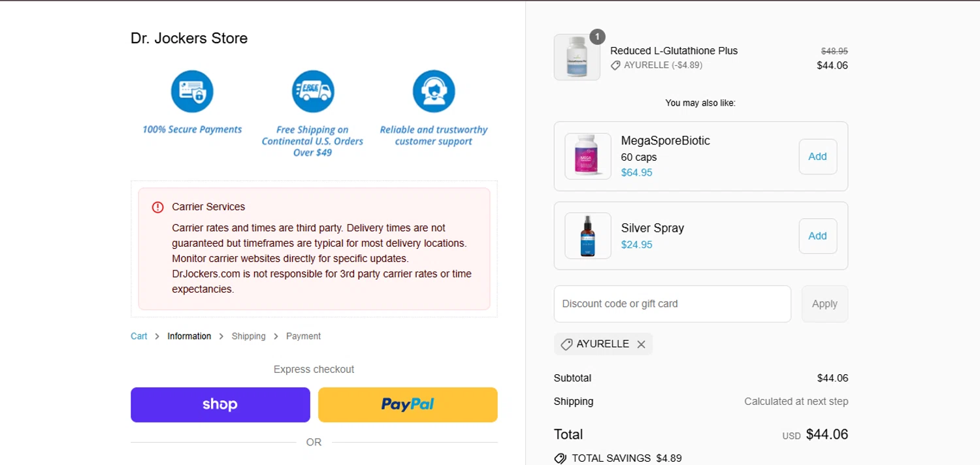Viewport: 980px width, 465px height.
Task: Apply the discount code
Action: pyautogui.click(x=825, y=304)
